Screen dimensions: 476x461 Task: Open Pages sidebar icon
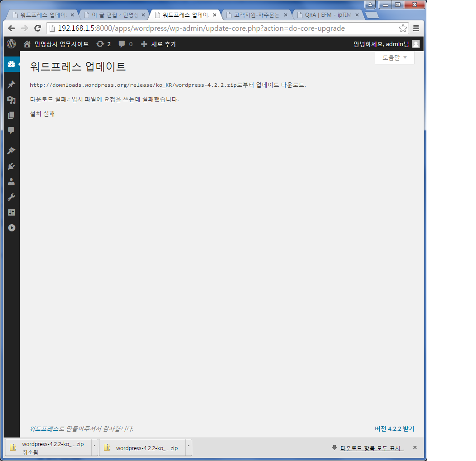pos(11,115)
